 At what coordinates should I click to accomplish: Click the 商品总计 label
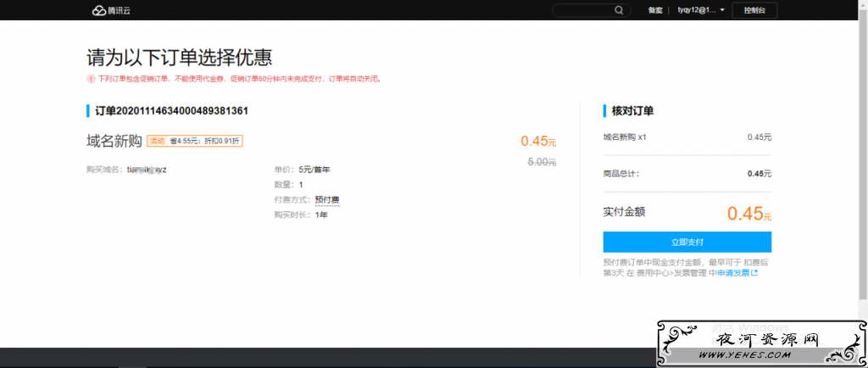click(621, 174)
